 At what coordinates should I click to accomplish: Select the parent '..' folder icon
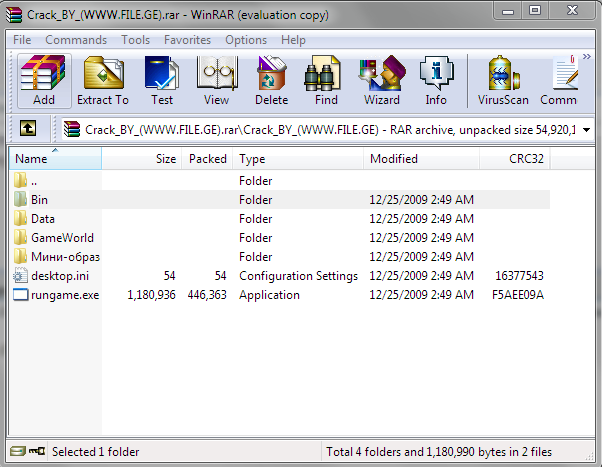point(20,180)
